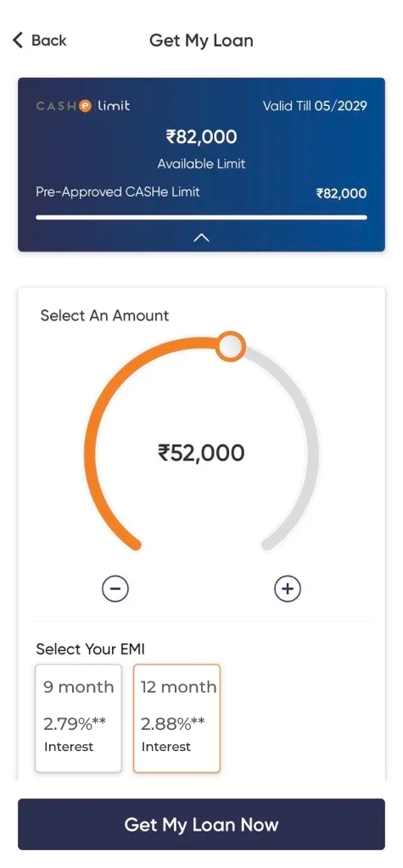Click the Valid Till 05/2029 label
The image size is (403, 868).
coord(315,106)
